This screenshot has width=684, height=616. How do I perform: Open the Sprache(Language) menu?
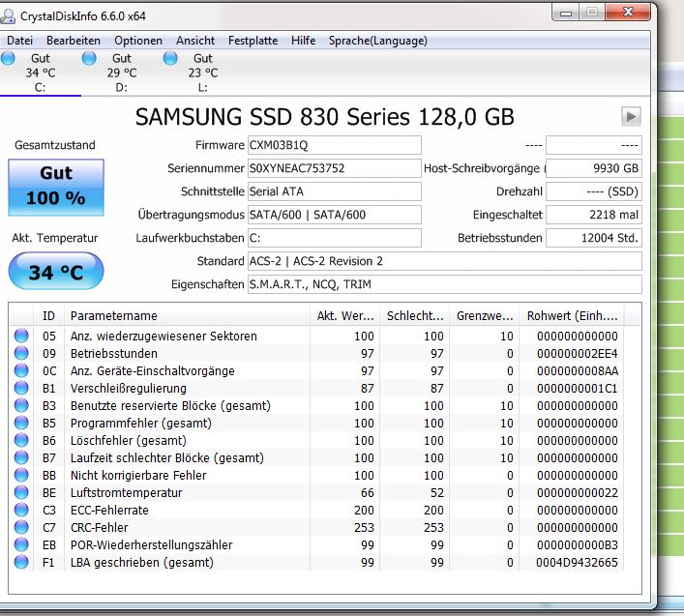[377, 41]
